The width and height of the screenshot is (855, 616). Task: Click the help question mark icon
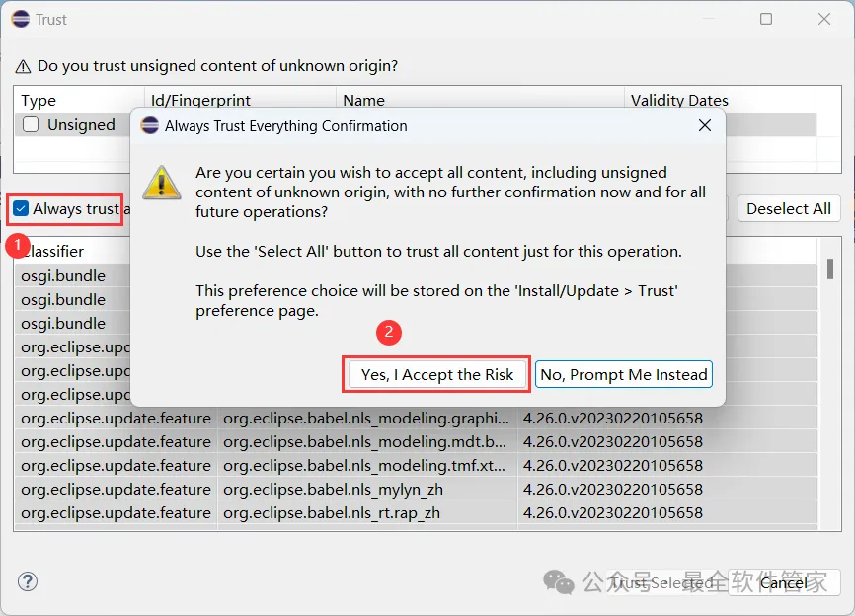(x=28, y=581)
